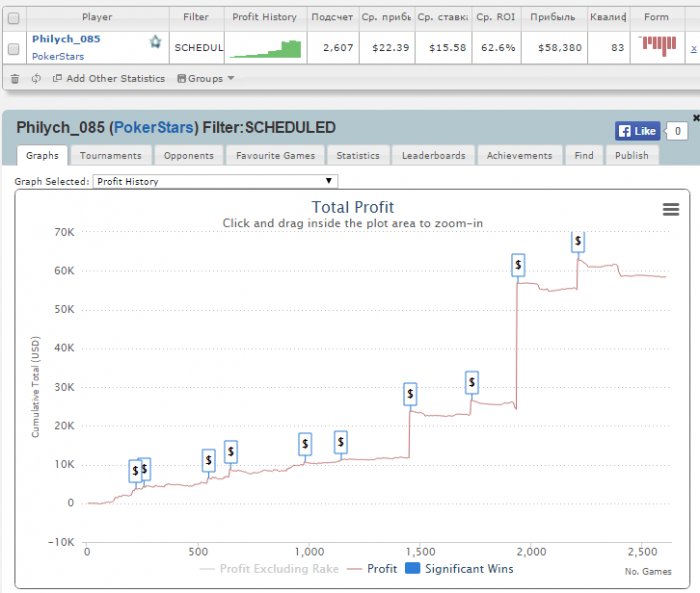Sort by the Ср. ROI column header

tap(496, 17)
